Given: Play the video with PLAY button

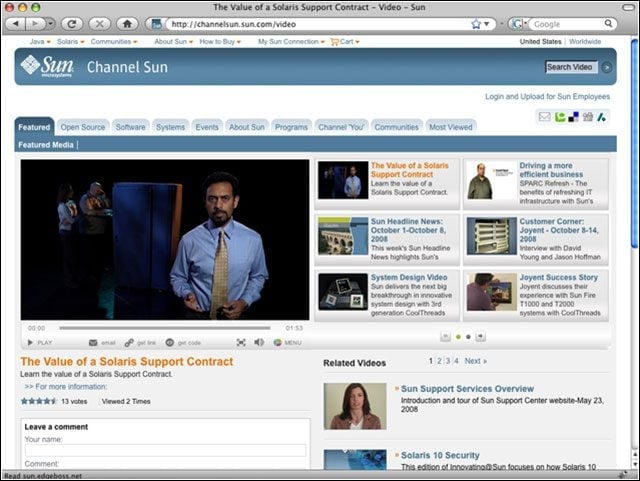Looking at the screenshot, I should (40, 343).
